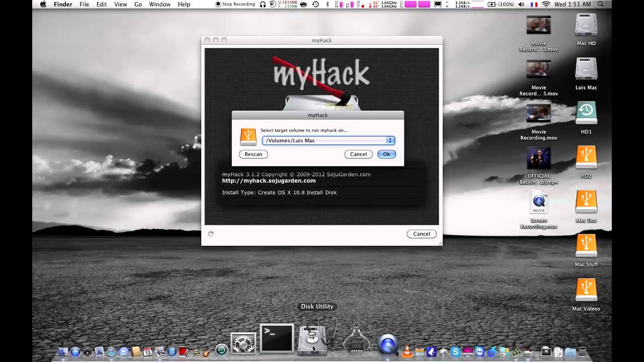Open Terminal from the Dock

(x=277, y=339)
